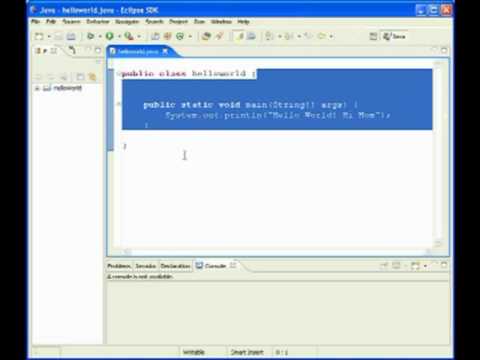
Task: Click the Smart Insert status field
Action: [247, 352]
